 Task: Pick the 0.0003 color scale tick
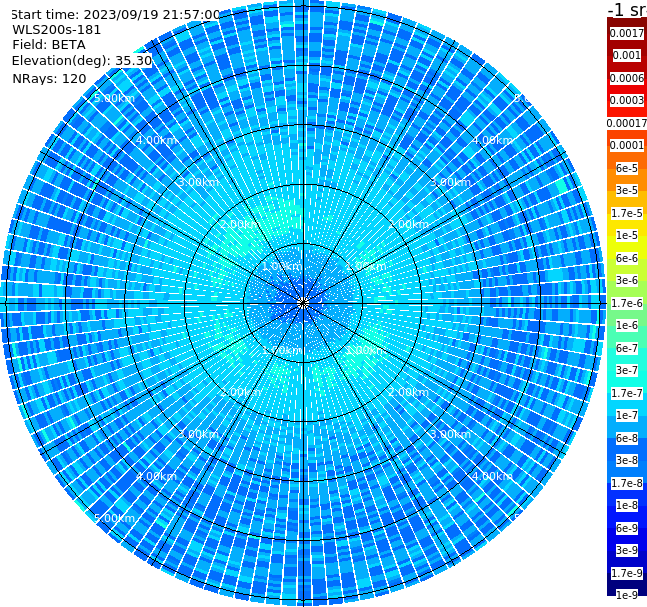[x=627, y=100]
